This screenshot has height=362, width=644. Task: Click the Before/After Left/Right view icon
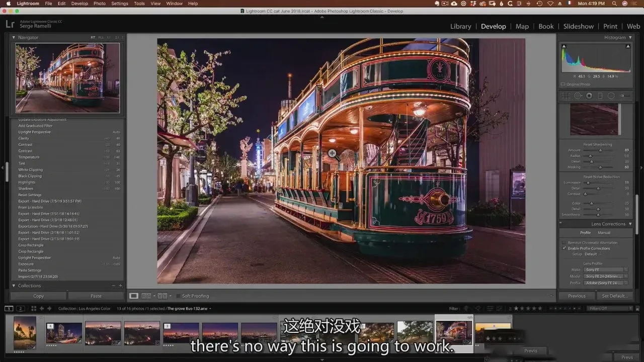coord(146,296)
